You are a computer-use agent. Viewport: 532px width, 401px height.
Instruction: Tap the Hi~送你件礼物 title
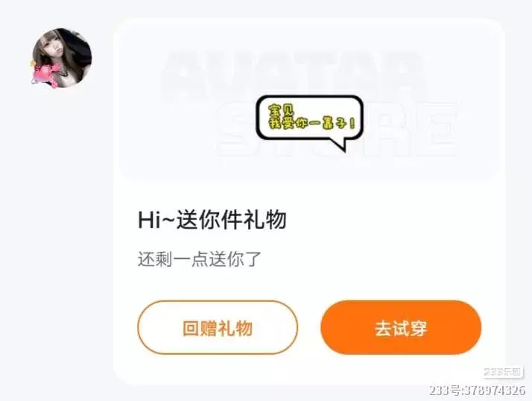[212, 220]
